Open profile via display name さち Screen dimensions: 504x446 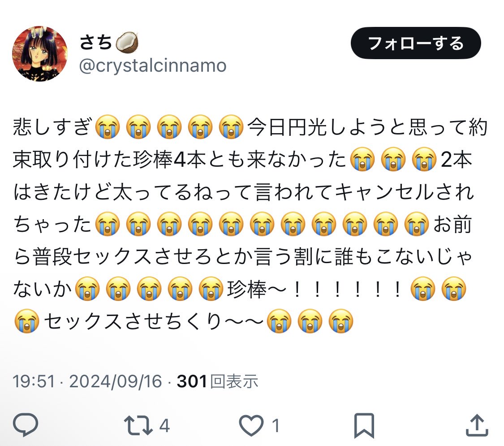tap(95, 43)
